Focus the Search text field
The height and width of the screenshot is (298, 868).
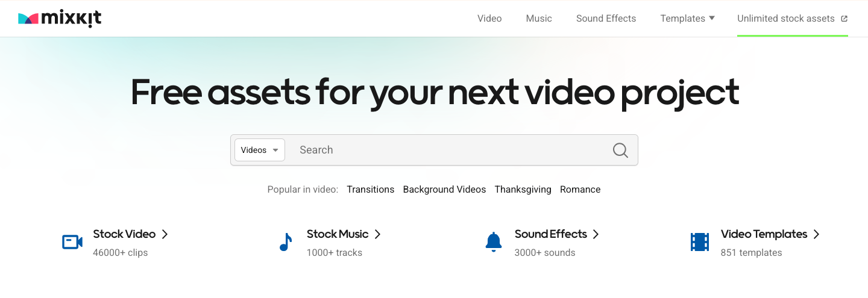(446, 150)
